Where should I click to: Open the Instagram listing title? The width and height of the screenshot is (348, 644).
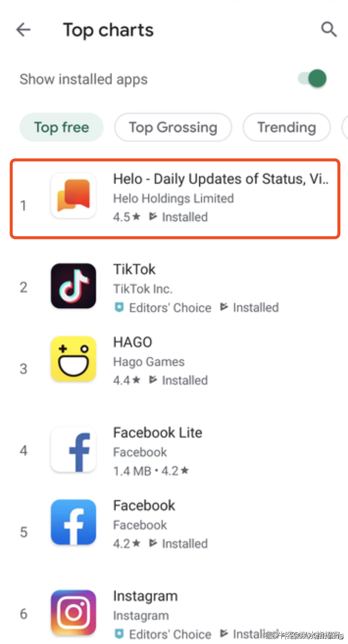coord(145,596)
